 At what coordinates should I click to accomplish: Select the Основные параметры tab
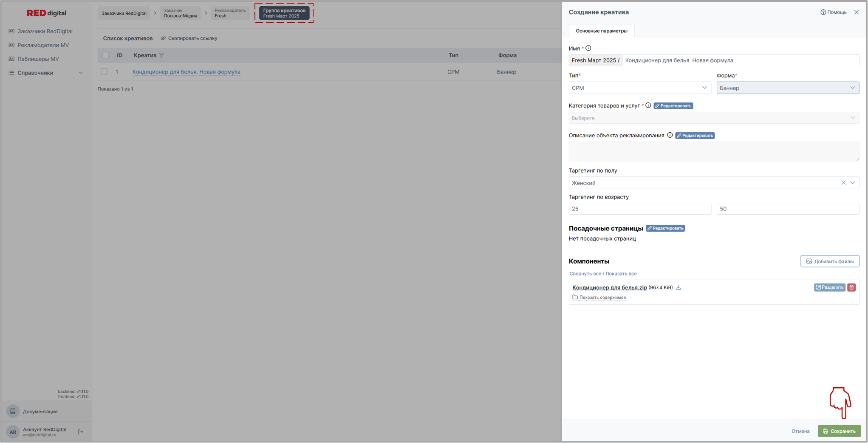(x=601, y=31)
